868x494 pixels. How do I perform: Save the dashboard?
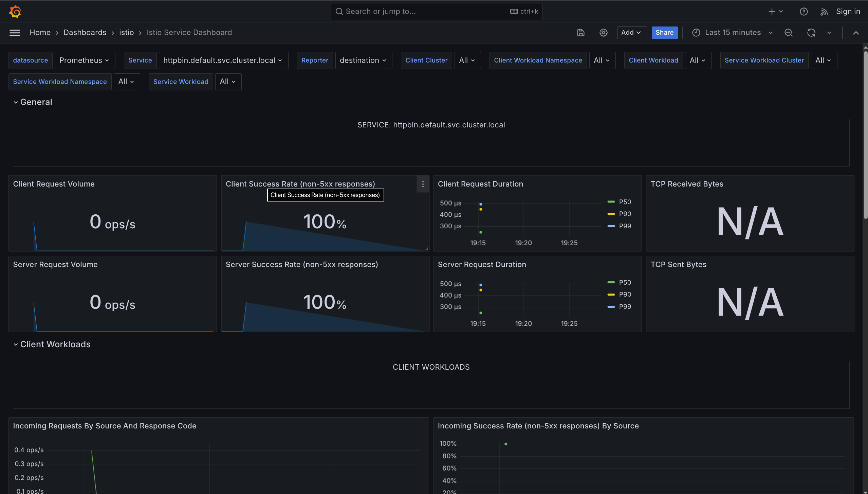[x=580, y=33]
